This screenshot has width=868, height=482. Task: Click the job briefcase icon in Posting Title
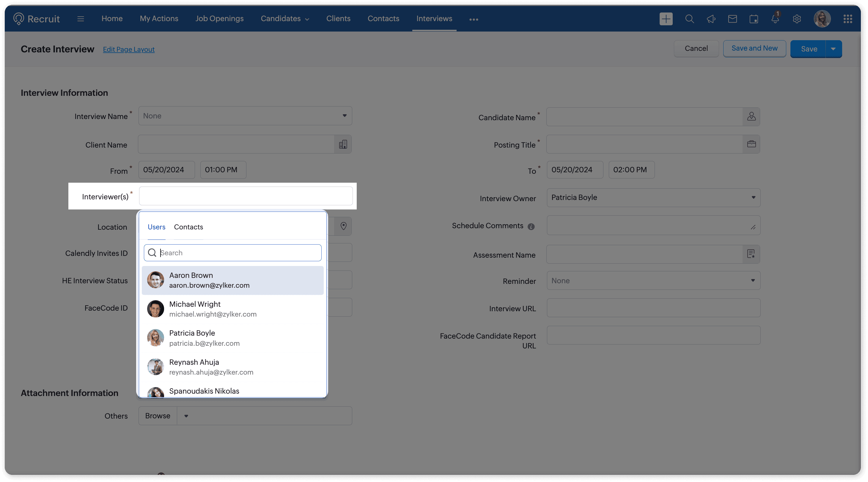751,144
